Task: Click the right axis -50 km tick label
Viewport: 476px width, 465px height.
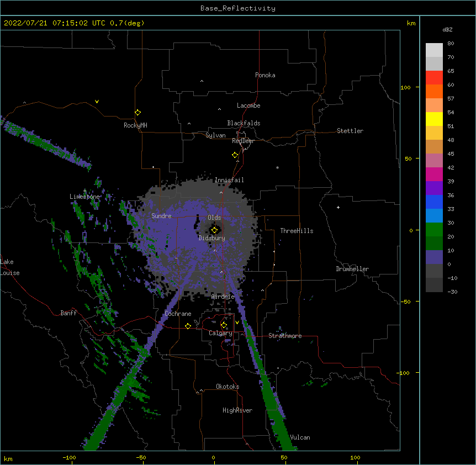Action: pos(405,302)
